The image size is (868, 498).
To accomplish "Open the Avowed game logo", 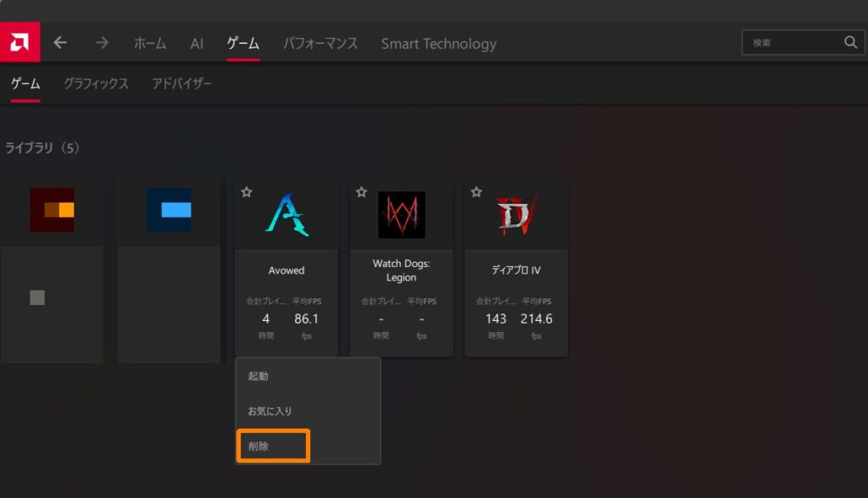I will pyautogui.click(x=287, y=215).
